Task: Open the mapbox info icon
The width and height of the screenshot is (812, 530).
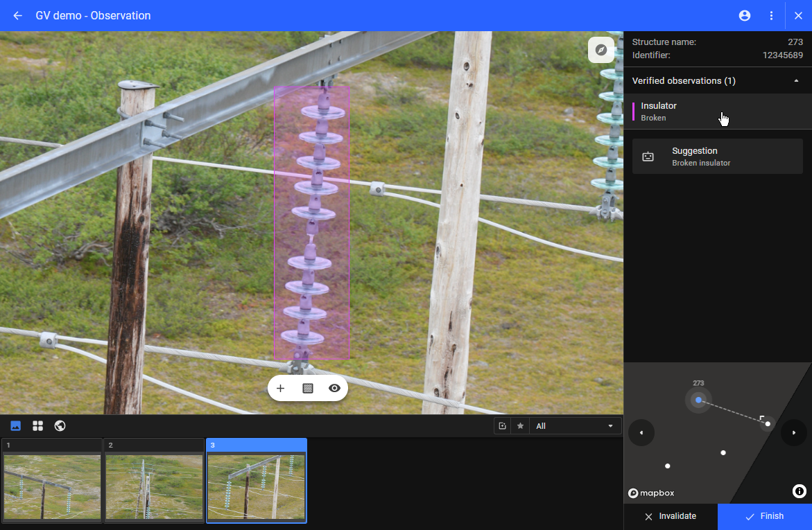Action: click(x=799, y=491)
